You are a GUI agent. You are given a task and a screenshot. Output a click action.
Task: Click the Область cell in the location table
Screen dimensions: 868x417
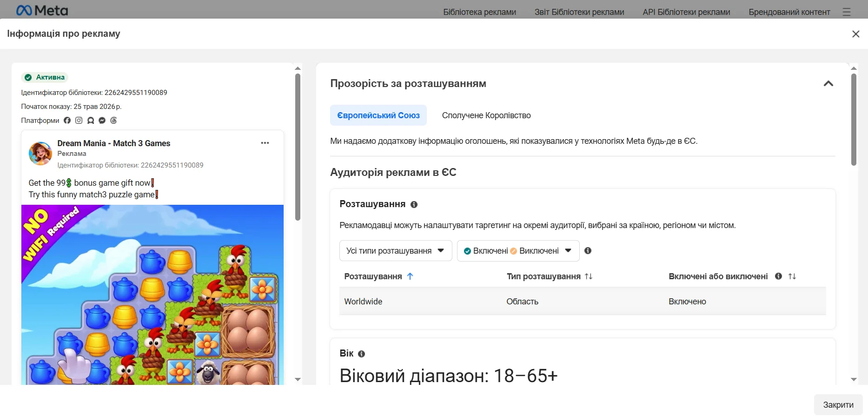pos(522,302)
